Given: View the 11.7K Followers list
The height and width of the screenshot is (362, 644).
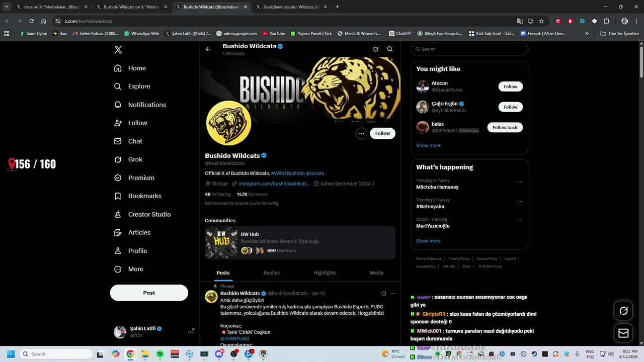Looking at the screenshot, I should pos(252,194).
